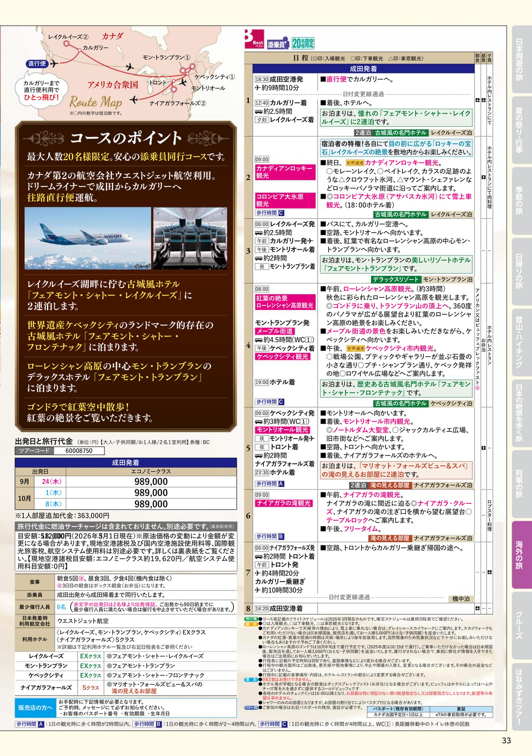532x756 pixels.
Task: Click the pink コロンビア大氷原観光 label
Action: (285, 200)
